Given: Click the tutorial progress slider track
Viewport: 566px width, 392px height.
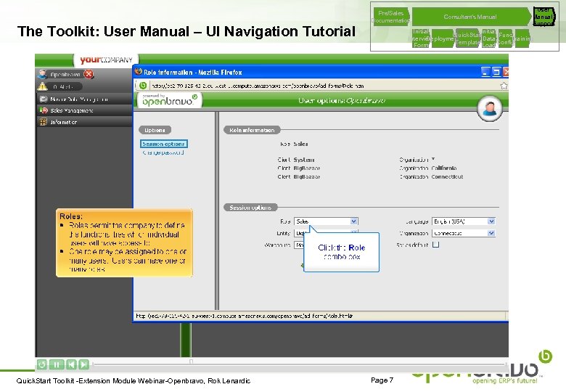Looking at the screenshot, I should pos(300,363).
